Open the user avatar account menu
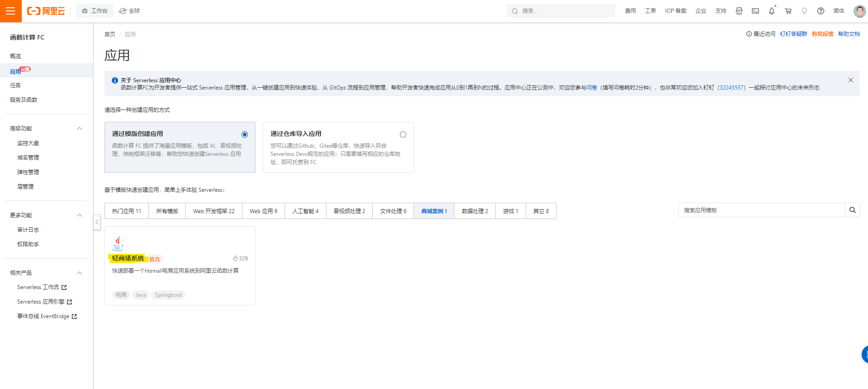This screenshot has width=868, height=389. tap(859, 11)
